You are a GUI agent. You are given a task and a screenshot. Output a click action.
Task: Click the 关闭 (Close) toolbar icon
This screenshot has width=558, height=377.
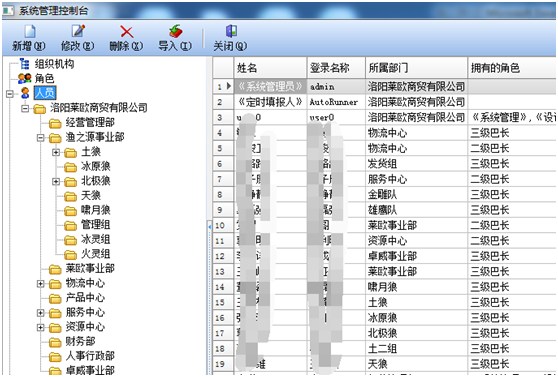tap(231, 31)
